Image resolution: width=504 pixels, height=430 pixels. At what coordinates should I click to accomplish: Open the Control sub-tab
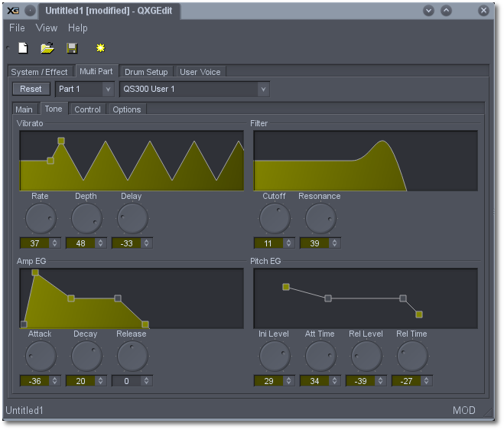(x=87, y=109)
